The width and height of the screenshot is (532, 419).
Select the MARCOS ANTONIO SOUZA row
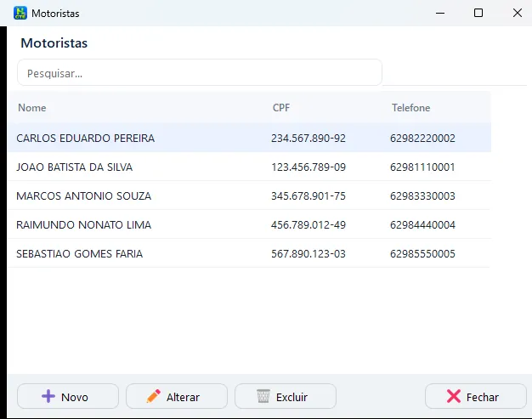click(249, 195)
